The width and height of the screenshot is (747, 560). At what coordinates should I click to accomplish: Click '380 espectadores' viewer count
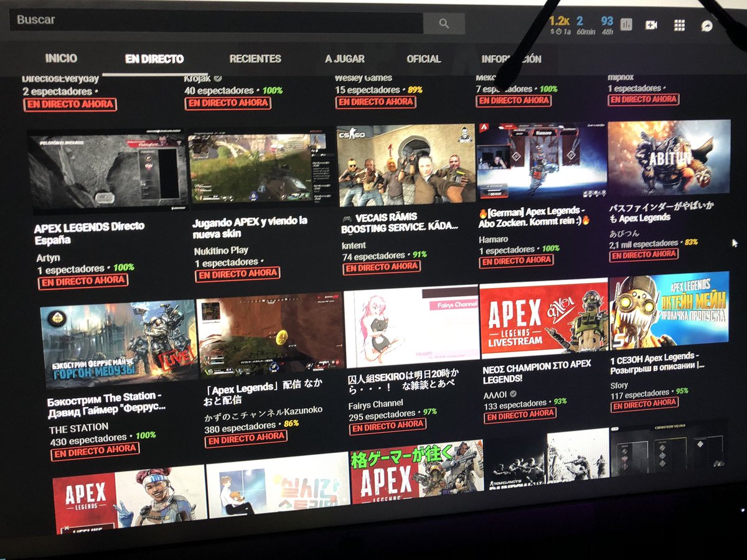pyautogui.click(x=240, y=427)
